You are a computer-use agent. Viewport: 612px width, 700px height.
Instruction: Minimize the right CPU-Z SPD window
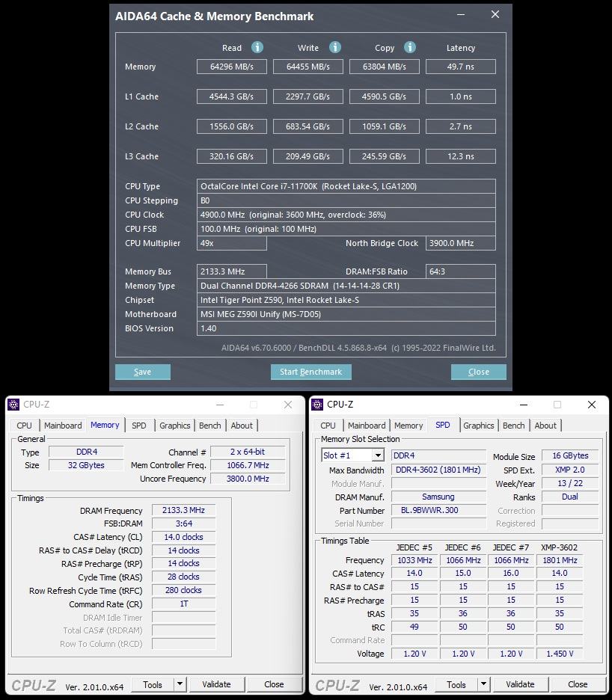click(524, 405)
